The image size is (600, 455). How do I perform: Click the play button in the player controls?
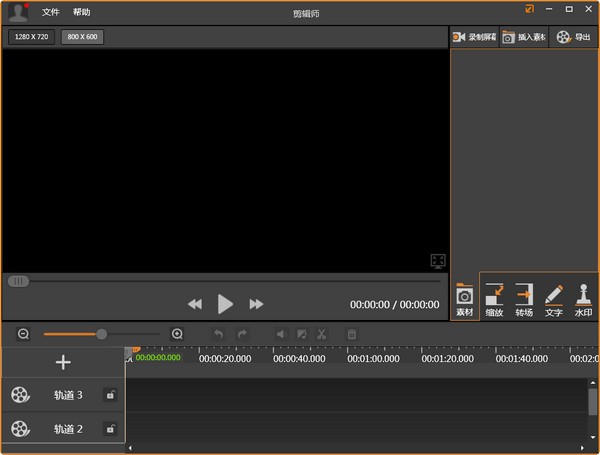coord(225,304)
